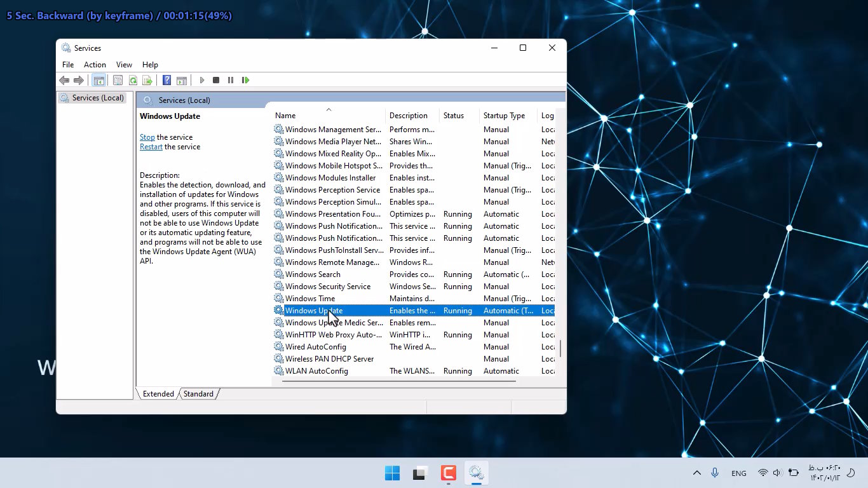Viewport: 868px width, 488px height.
Task: Click the Restart the service link
Action: [x=151, y=147]
